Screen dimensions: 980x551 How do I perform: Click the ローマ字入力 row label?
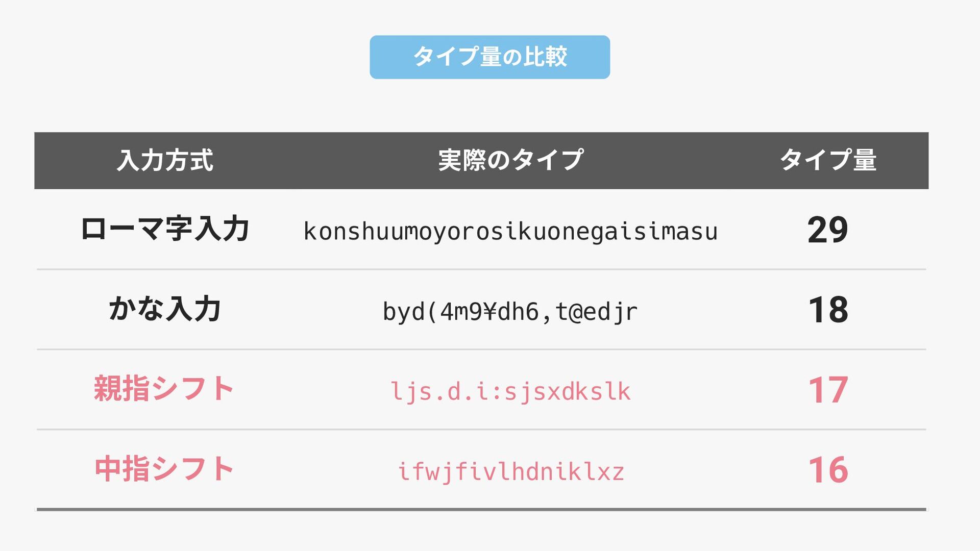(x=164, y=229)
